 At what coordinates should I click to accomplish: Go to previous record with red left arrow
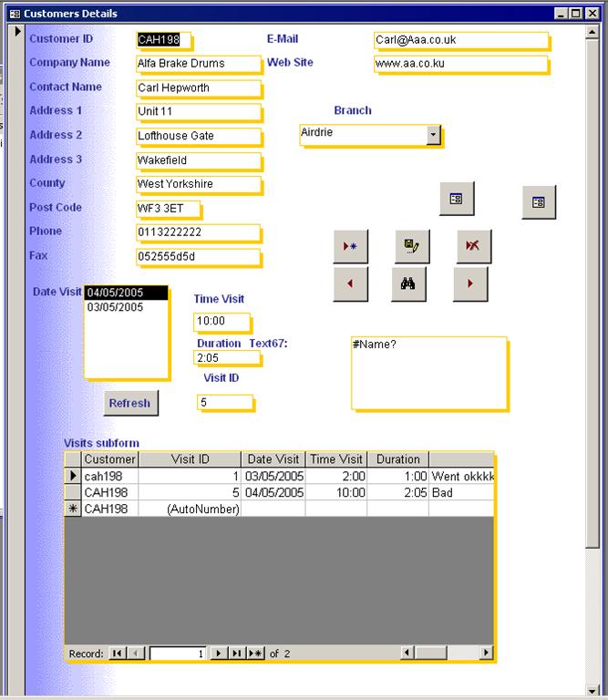tap(350, 284)
